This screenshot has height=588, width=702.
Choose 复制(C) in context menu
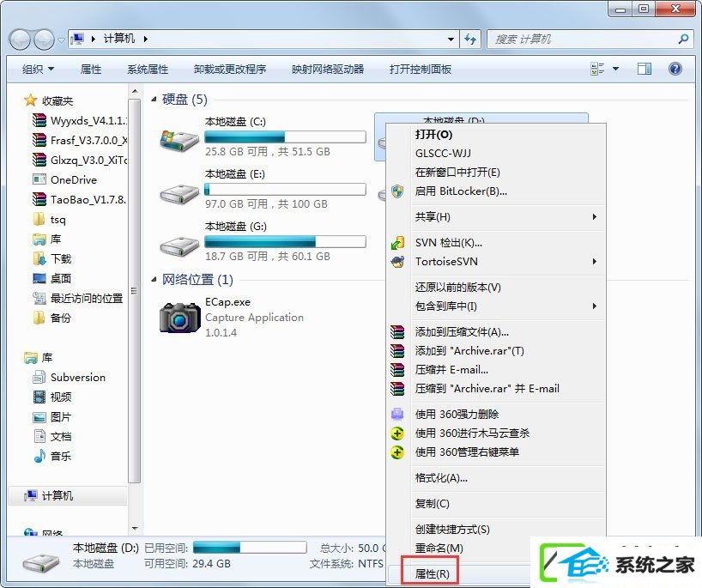[x=496, y=503]
